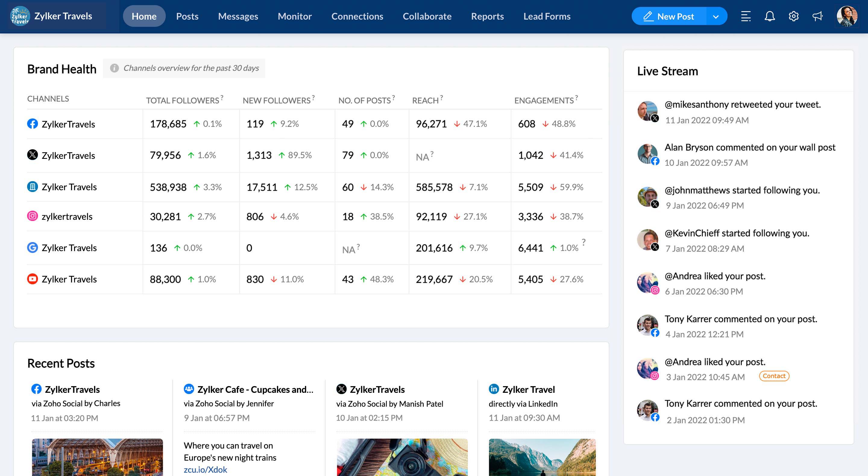This screenshot has width=868, height=476.
Task: Open the camera photo post thumbnail
Action: [x=402, y=457]
